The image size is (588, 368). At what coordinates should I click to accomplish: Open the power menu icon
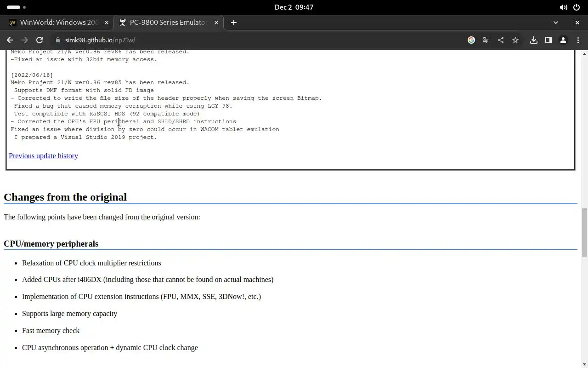(577, 7)
